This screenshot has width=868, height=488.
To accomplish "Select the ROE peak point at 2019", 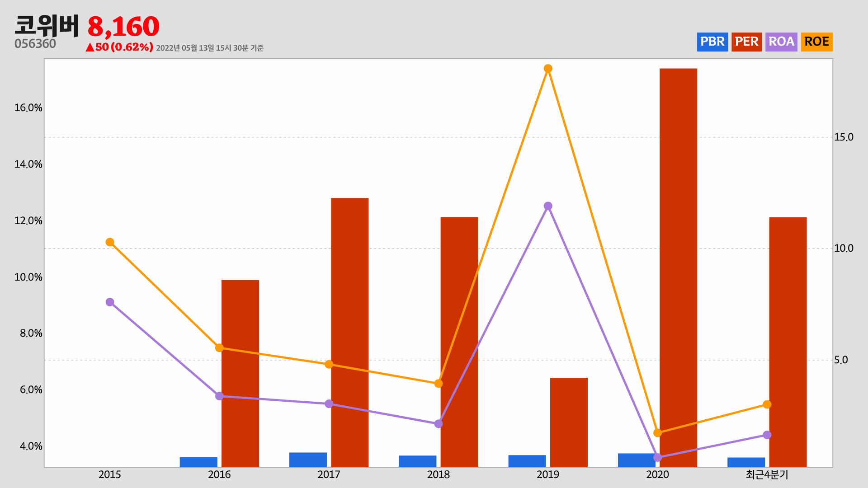I will [548, 69].
